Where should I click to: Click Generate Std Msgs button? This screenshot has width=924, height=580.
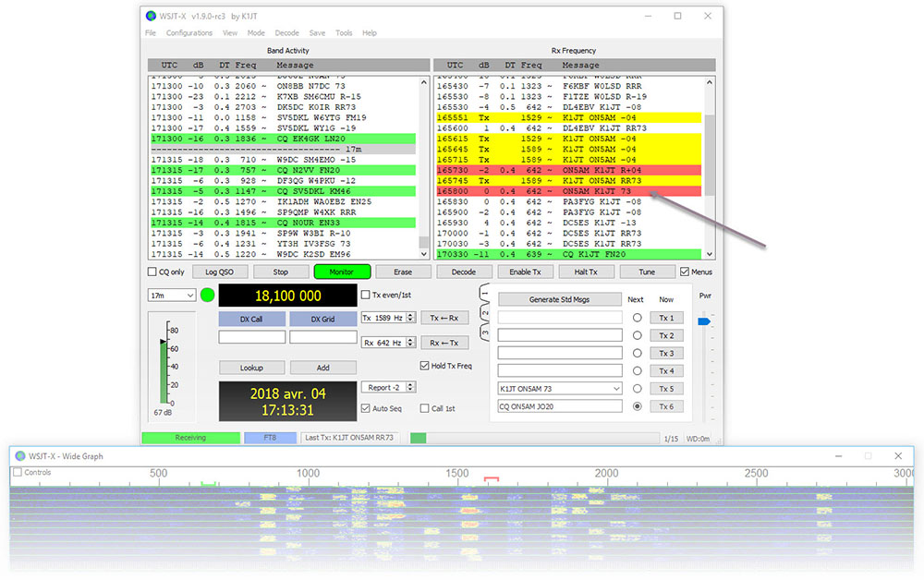pyautogui.click(x=559, y=300)
